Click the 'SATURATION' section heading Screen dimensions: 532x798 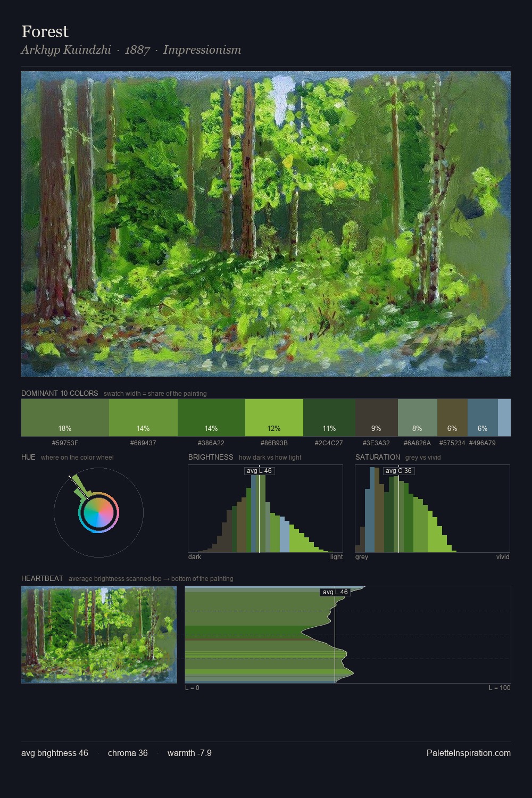click(x=378, y=457)
